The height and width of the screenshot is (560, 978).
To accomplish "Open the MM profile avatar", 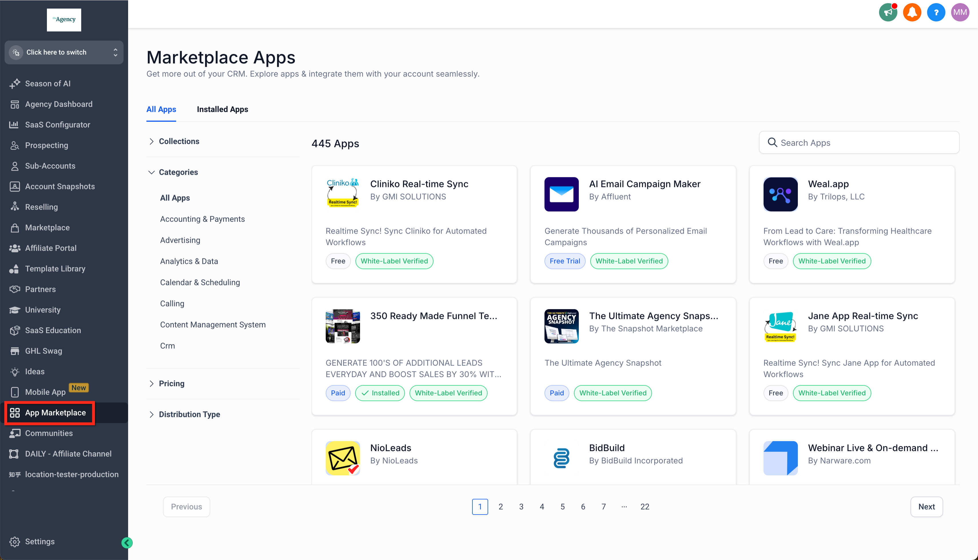I will (x=960, y=13).
